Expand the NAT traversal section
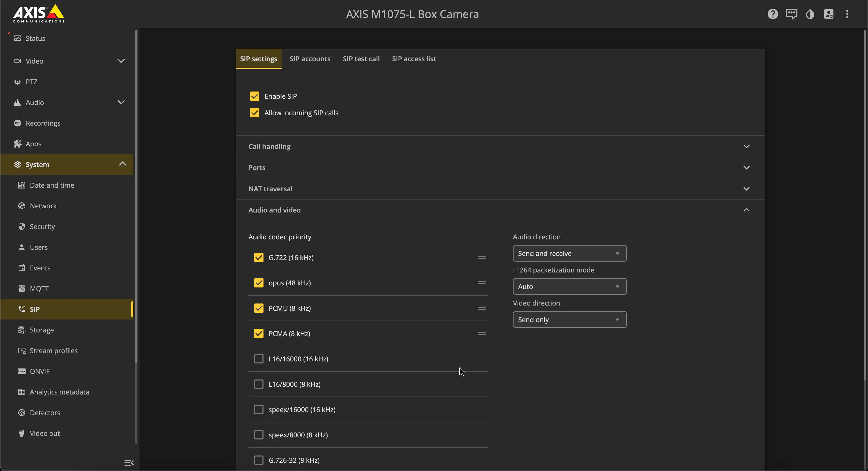The width and height of the screenshot is (868, 471). pyautogui.click(x=500, y=189)
